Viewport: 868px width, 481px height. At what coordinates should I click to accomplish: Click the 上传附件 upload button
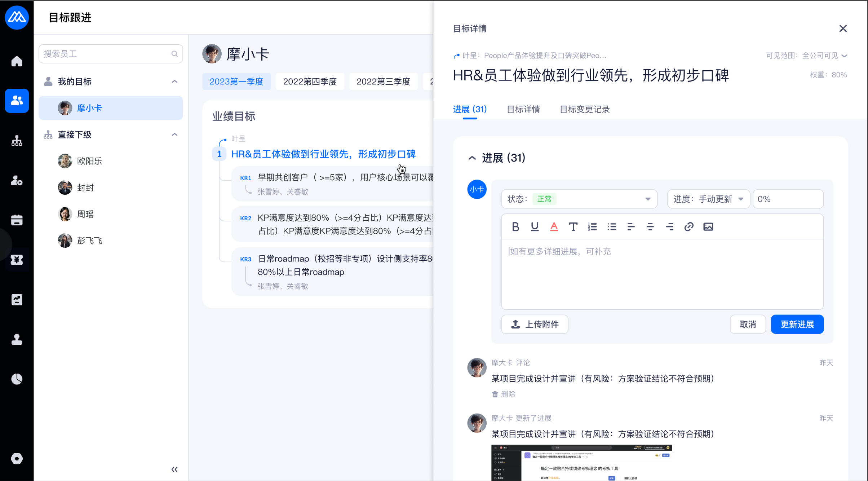coord(535,324)
